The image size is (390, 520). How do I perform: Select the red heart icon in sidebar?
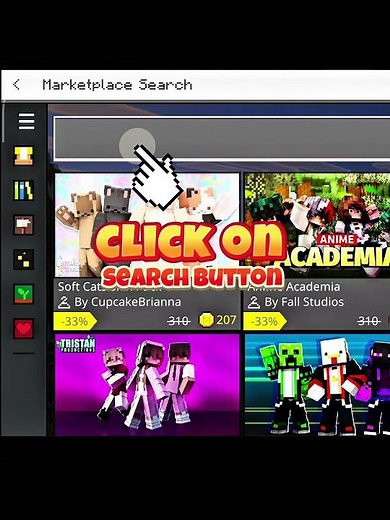[x=24, y=328]
